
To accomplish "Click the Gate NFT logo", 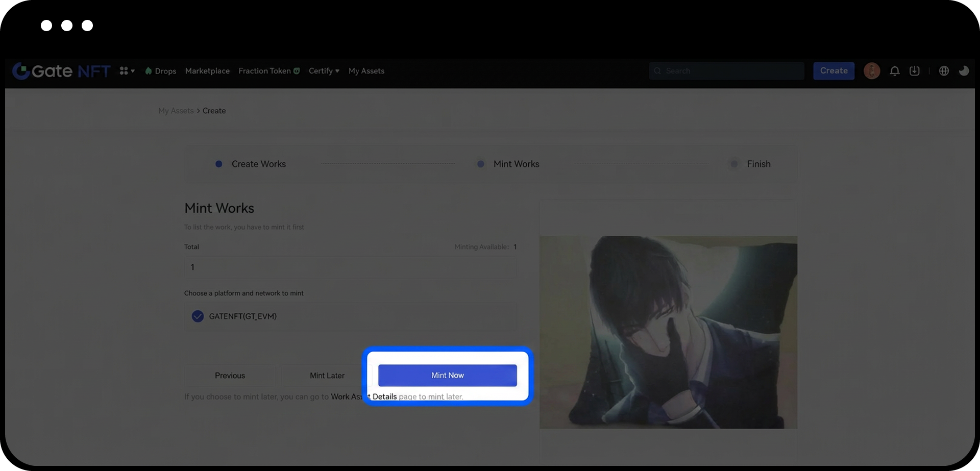I will [x=61, y=71].
